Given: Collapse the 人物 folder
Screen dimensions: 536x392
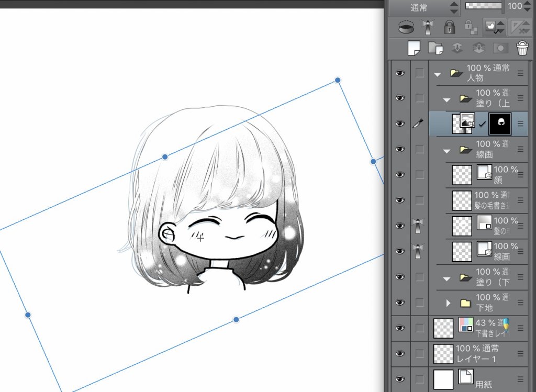Looking at the screenshot, I should (x=438, y=74).
